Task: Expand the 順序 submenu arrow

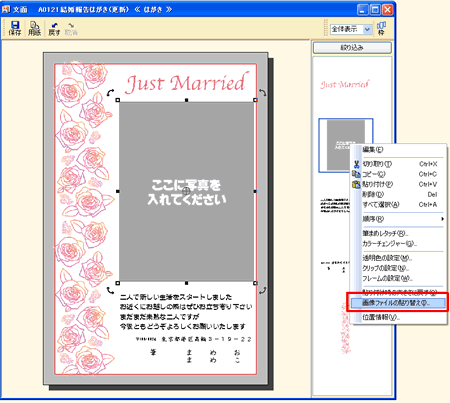Action: pos(442,219)
